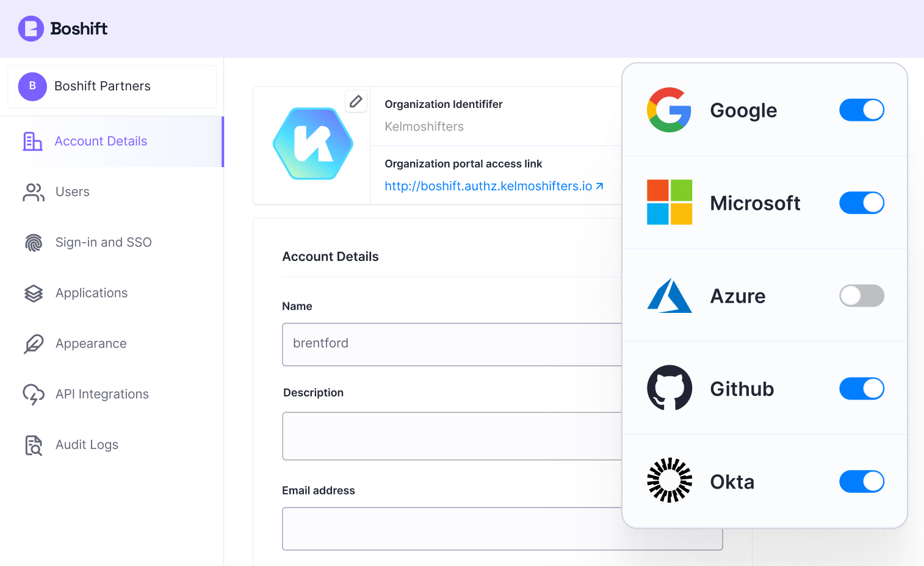Click the Audit Logs document search icon

[34, 445]
